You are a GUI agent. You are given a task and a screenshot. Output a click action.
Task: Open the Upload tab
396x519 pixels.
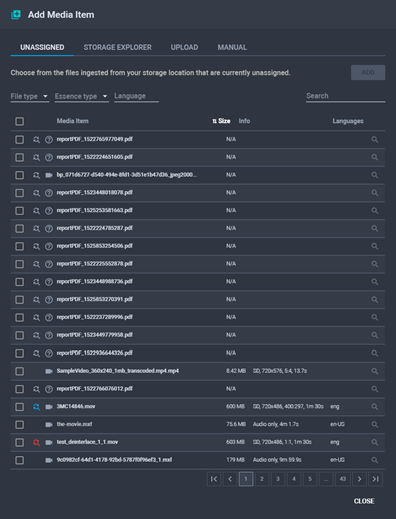(x=184, y=47)
